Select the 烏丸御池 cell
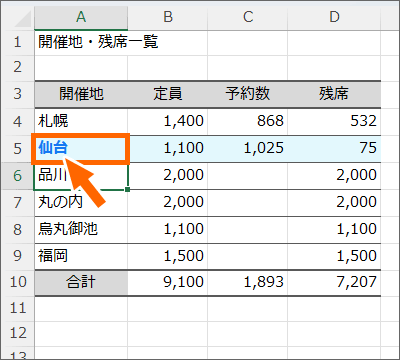The image size is (400, 360). click(81, 230)
